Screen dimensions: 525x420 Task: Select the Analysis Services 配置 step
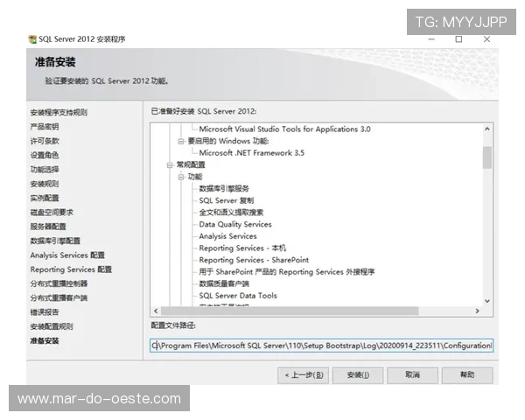[67, 255]
